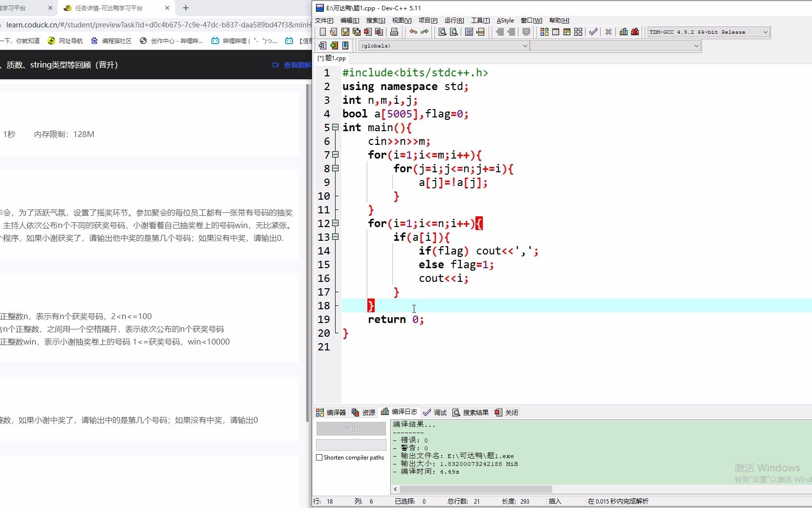Open the empty function dropdown beside (globals)
Screen dimensions: 812x508
pos(615,46)
